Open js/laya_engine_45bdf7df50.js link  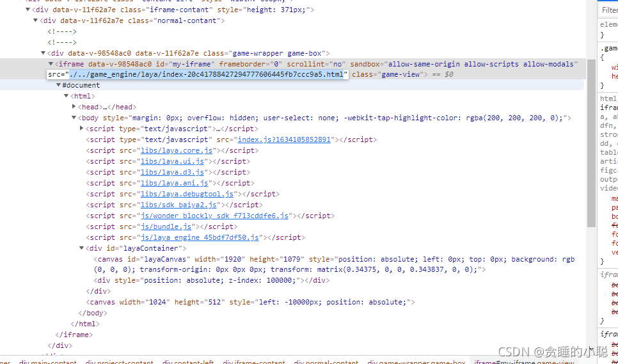point(200,237)
